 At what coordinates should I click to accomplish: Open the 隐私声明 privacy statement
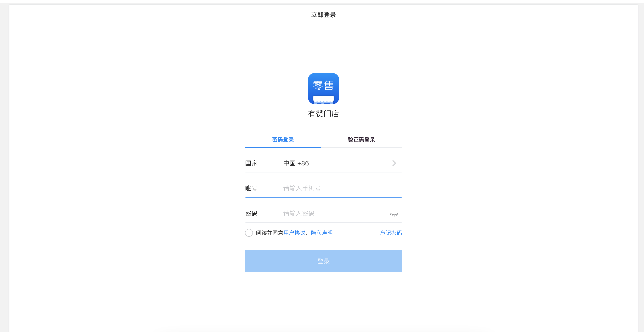pyautogui.click(x=322, y=233)
